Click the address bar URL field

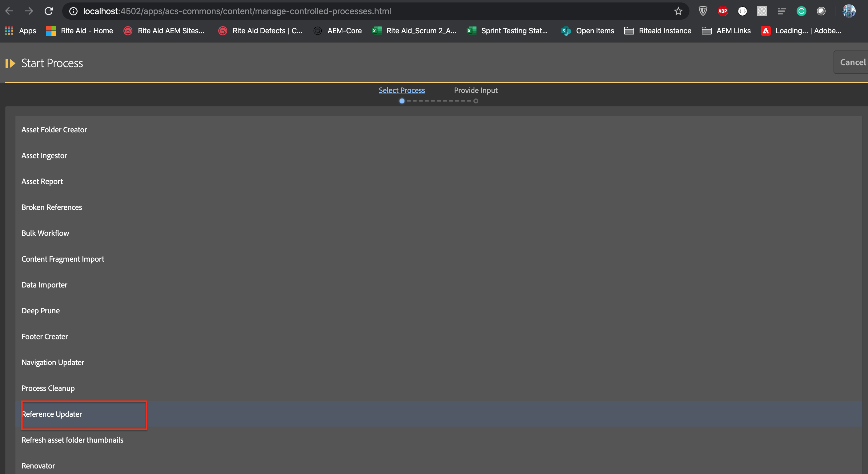click(x=337, y=11)
